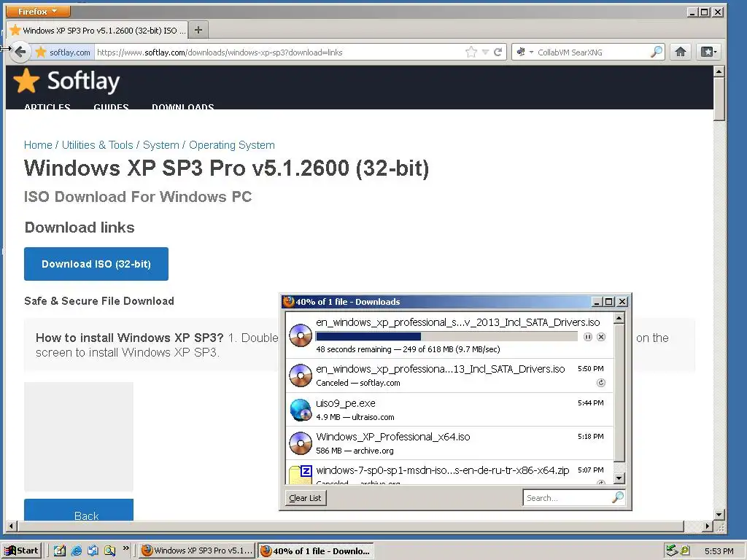Switch to the 40% of 1 file Downloads taskbar button
747x560 pixels.
tap(315, 551)
